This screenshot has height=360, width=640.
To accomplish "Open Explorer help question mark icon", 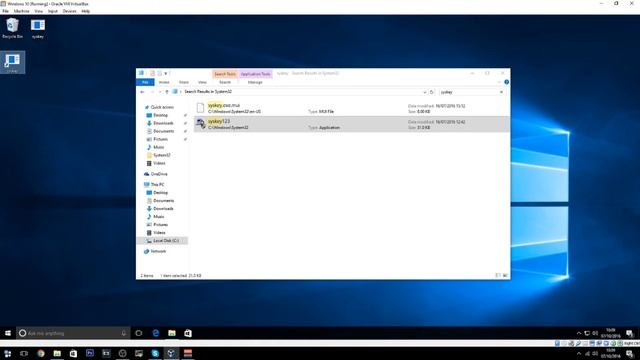I will pyautogui.click(x=507, y=82).
